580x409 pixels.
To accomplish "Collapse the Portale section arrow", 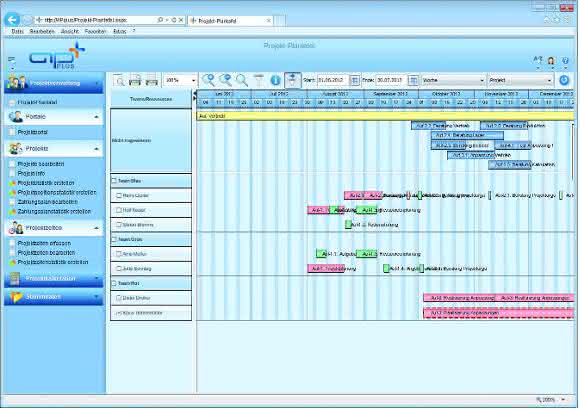I will 96,117.
